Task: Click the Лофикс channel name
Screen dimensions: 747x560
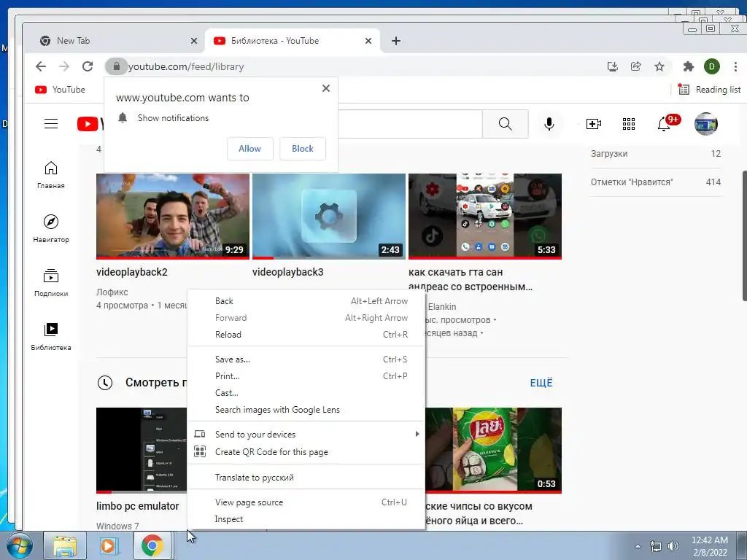Action: coord(112,292)
